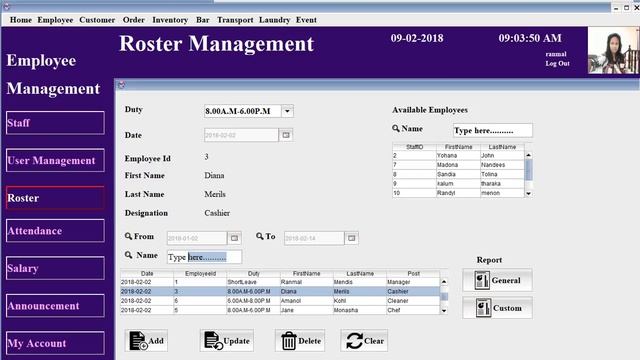Click the Clear form button
This screenshot has width=640, height=360.
(x=364, y=341)
